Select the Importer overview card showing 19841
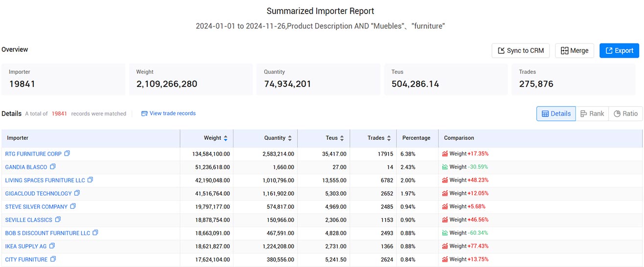The image size is (644, 267). [x=63, y=79]
